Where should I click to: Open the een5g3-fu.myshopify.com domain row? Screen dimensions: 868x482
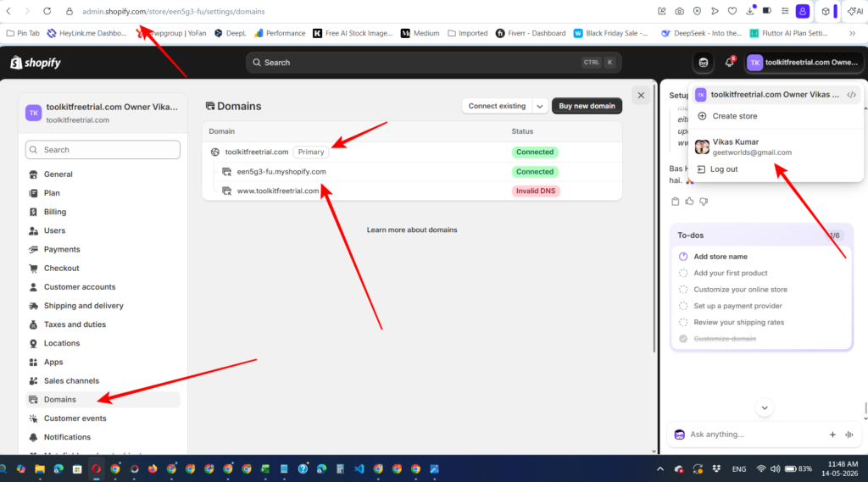(412, 172)
